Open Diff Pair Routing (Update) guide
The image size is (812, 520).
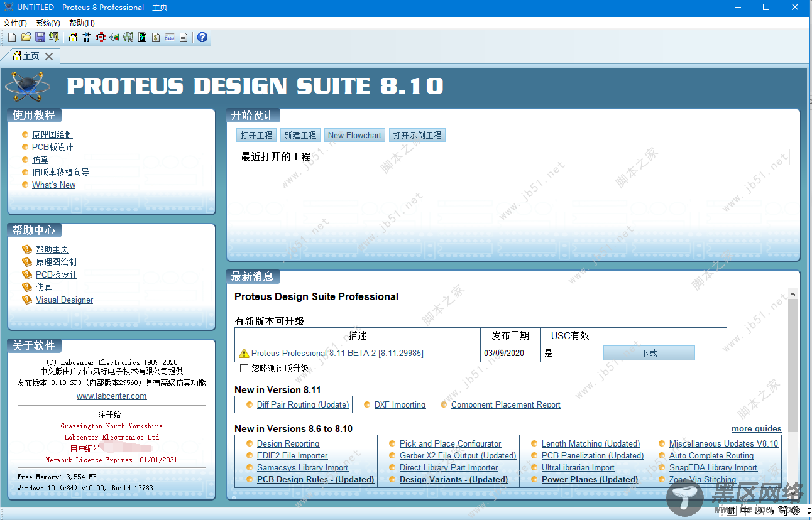[303, 405]
